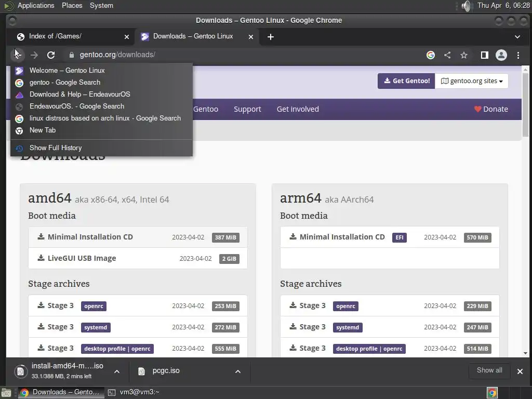Close the downloads bar
The width and height of the screenshot is (532, 399).
coord(520,371)
